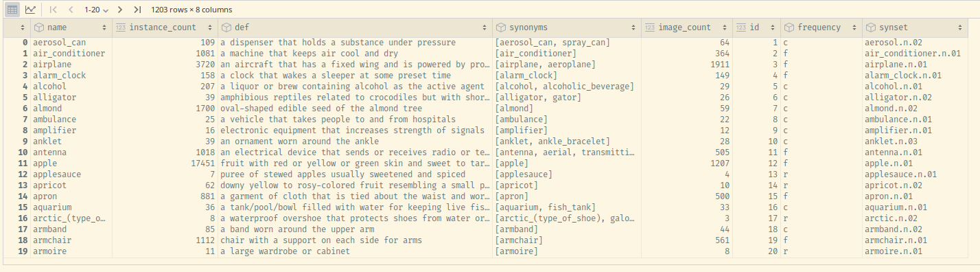Select the id column header
Screen dimensions: 980x272
[x=757, y=27]
